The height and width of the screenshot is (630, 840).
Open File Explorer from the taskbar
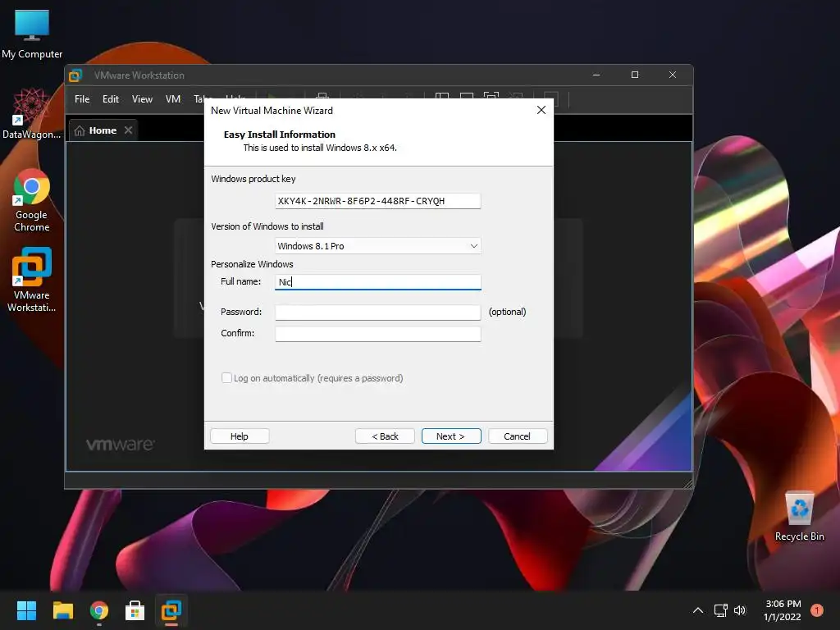(x=62, y=610)
